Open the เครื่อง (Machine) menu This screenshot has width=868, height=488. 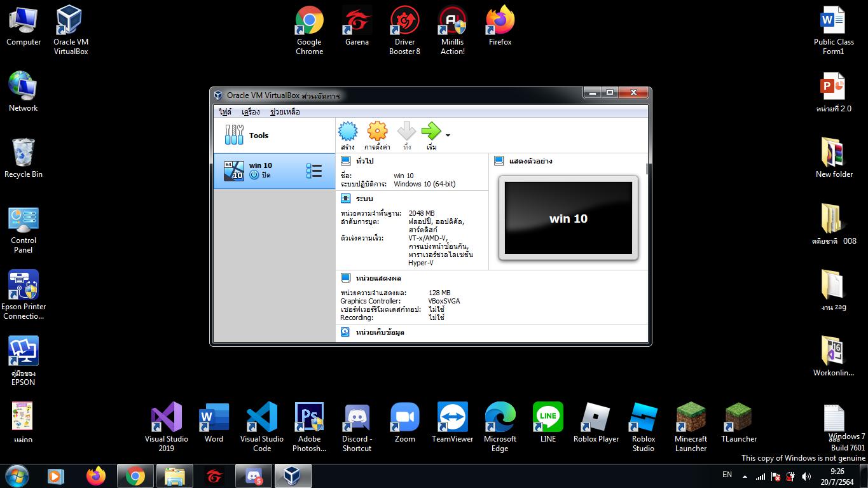(251, 112)
